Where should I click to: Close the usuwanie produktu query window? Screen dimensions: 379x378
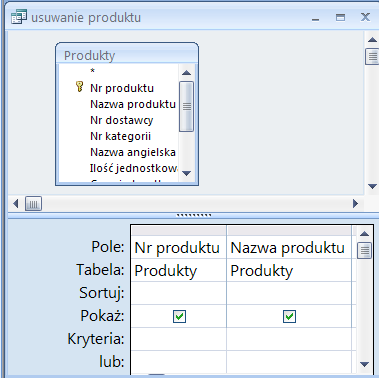pos(365,17)
